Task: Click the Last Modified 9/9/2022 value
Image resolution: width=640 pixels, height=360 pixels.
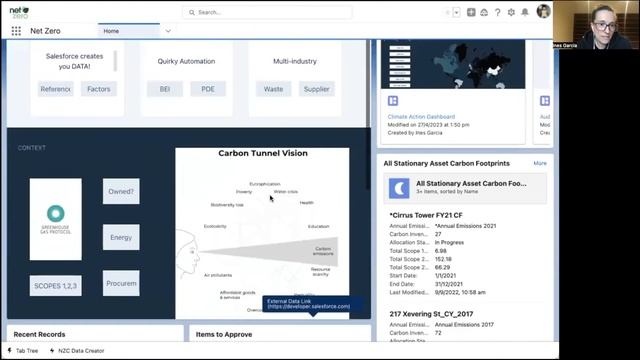Action: click(x=460, y=292)
